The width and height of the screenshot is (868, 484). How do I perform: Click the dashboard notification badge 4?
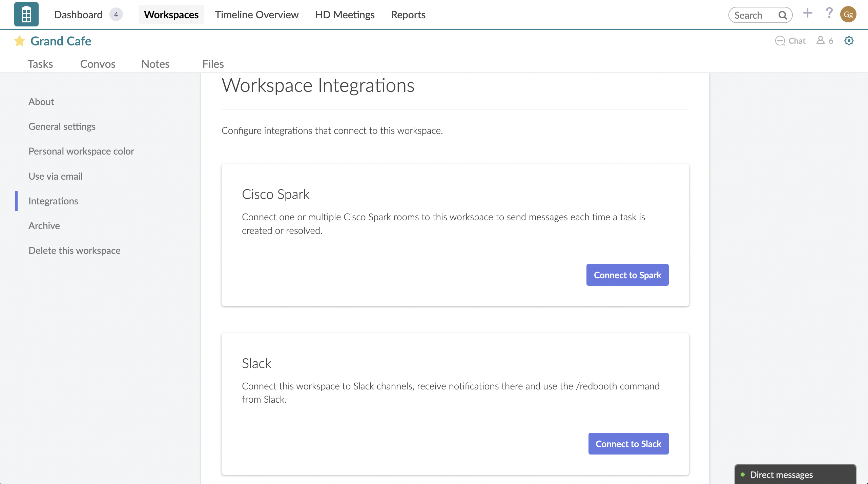[116, 15]
